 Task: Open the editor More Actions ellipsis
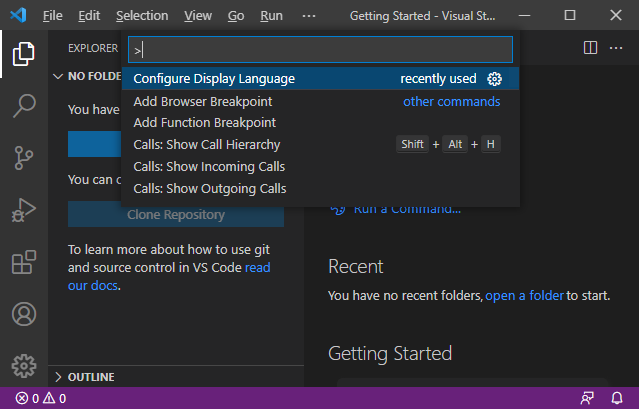618,47
